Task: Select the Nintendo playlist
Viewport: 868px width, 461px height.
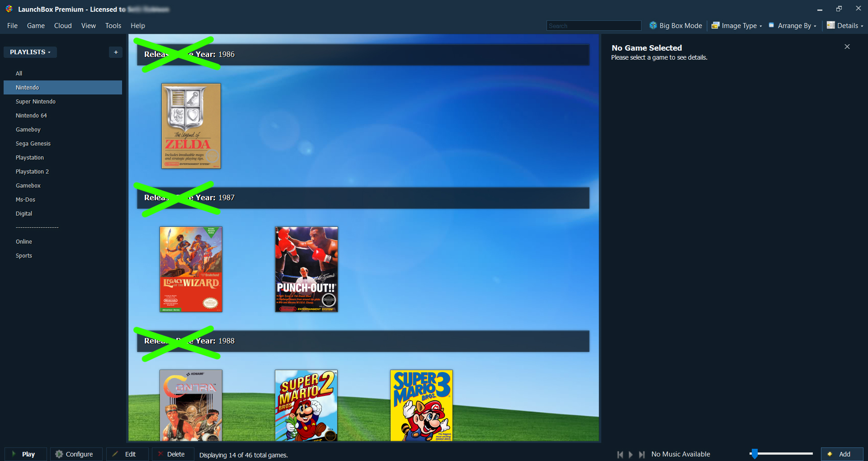Action: [63, 87]
